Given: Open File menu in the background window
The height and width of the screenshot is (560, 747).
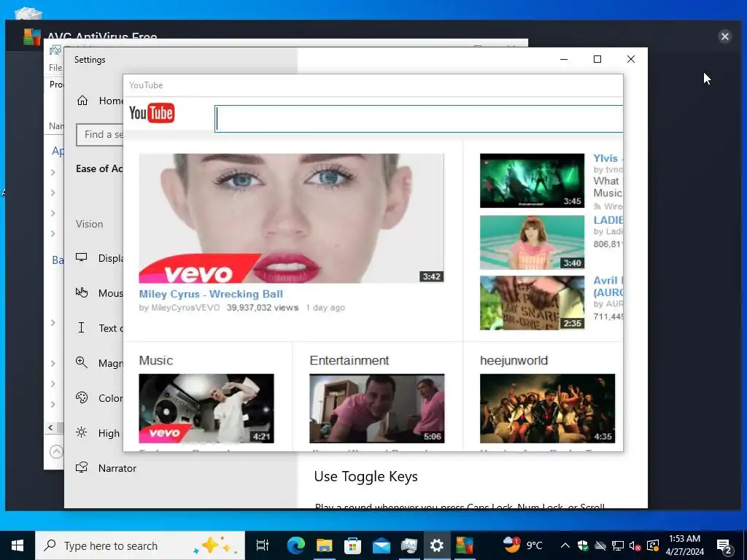Looking at the screenshot, I should coord(55,68).
